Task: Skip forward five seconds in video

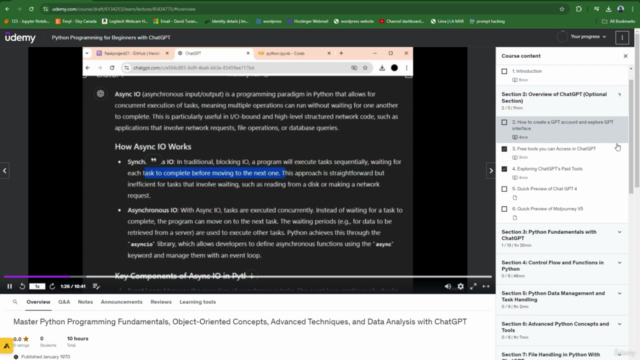Action: pos(52,286)
